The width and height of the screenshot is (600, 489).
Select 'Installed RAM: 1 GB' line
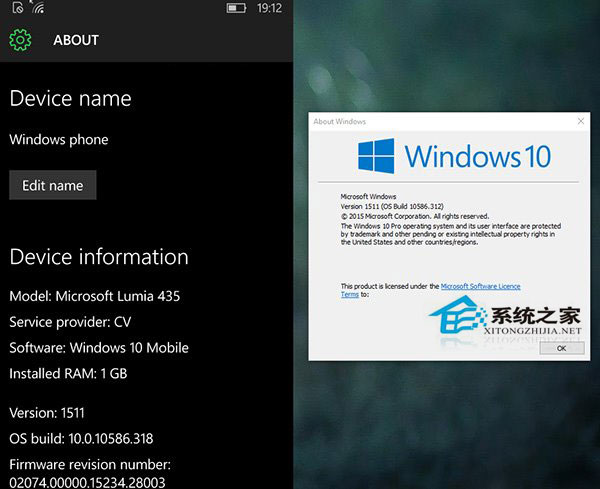pos(68,373)
